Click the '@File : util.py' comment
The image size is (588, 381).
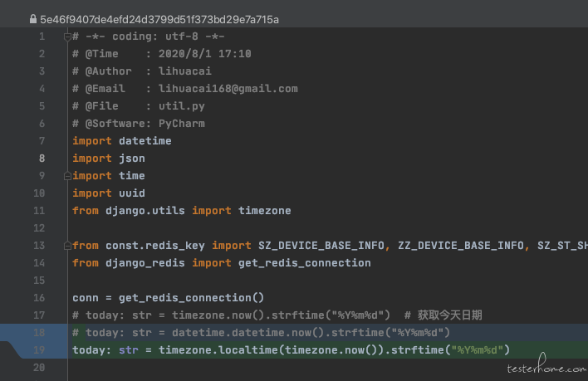[x=139, y=106]
